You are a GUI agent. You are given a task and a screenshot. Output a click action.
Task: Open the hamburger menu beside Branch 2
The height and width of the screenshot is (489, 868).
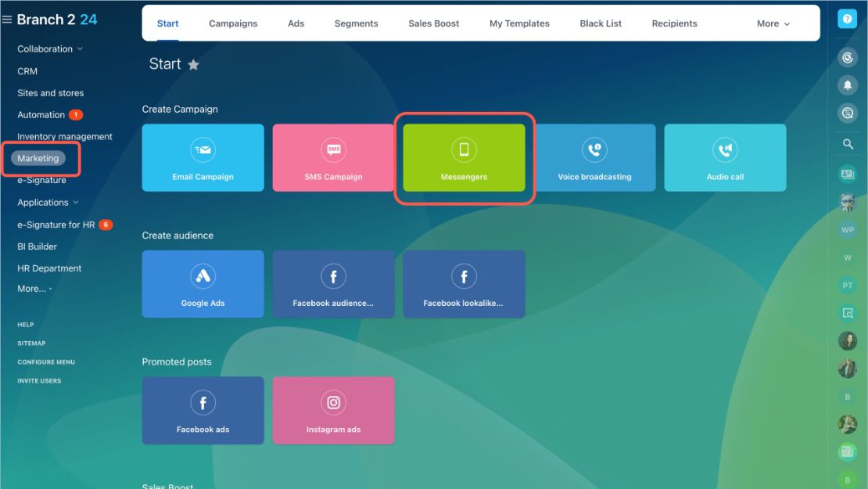6,20
